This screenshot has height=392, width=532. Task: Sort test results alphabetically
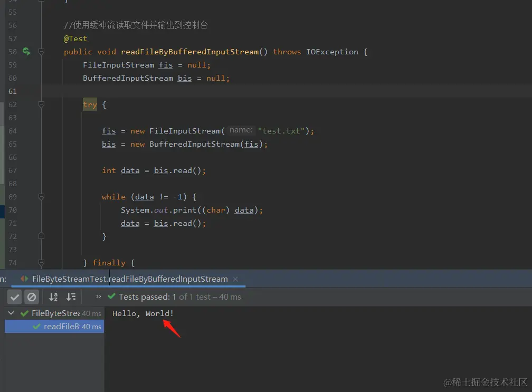click(x=53, y=297)
